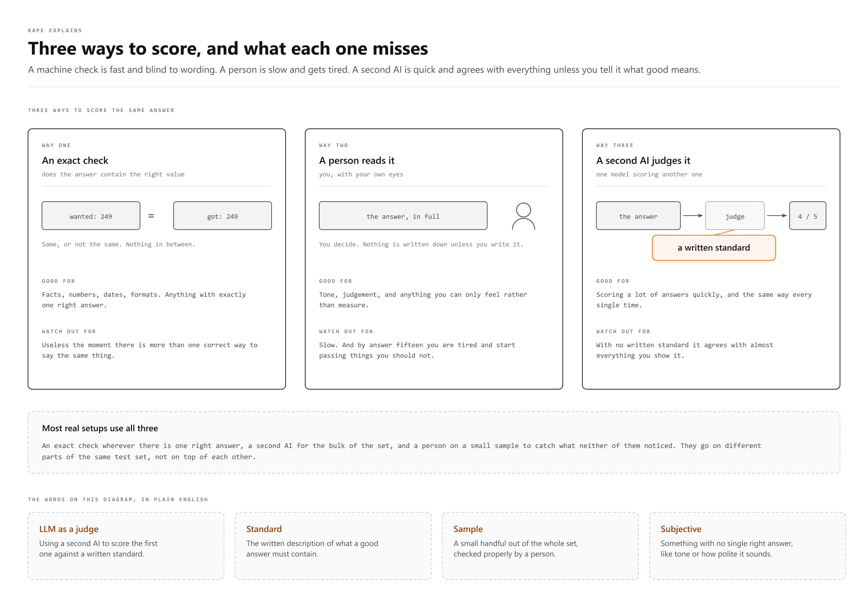Viewport: 868px width, 616px height.
Task: Click the '4 / 5' score box
Action: click(x=807, y=216)
